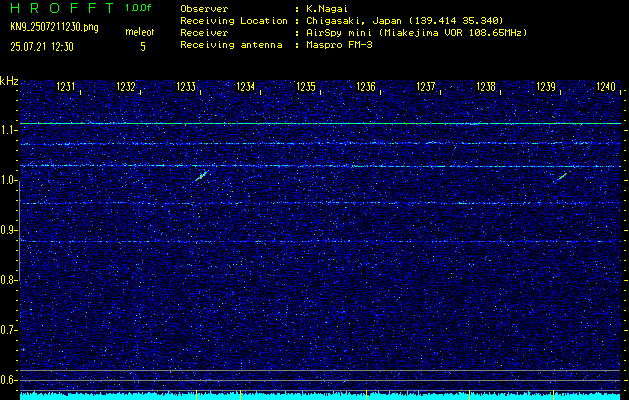Viewport: 629px width, 400px height.
Task: Click the 1239 time tick label
Action: (546, 87)
